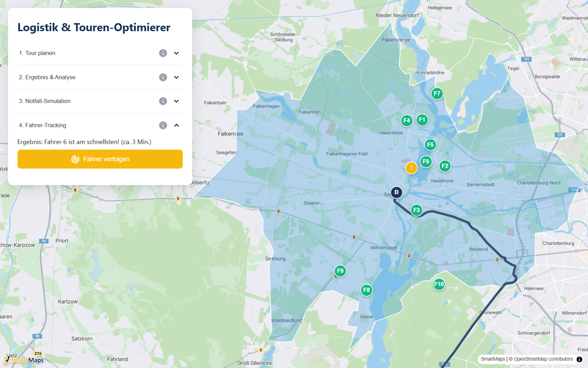Image resolution: width=588 pixels, height=368 pixels.
Task: Click the F1 driver marker
Action: tap(422, 120)
